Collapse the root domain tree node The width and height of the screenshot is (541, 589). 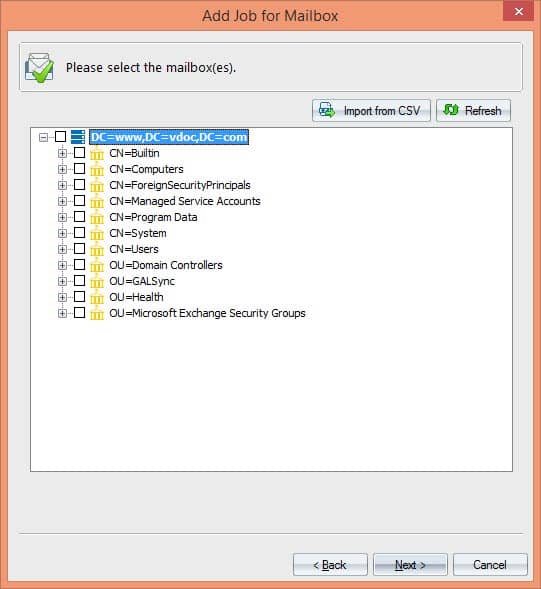tap(44, 137)
